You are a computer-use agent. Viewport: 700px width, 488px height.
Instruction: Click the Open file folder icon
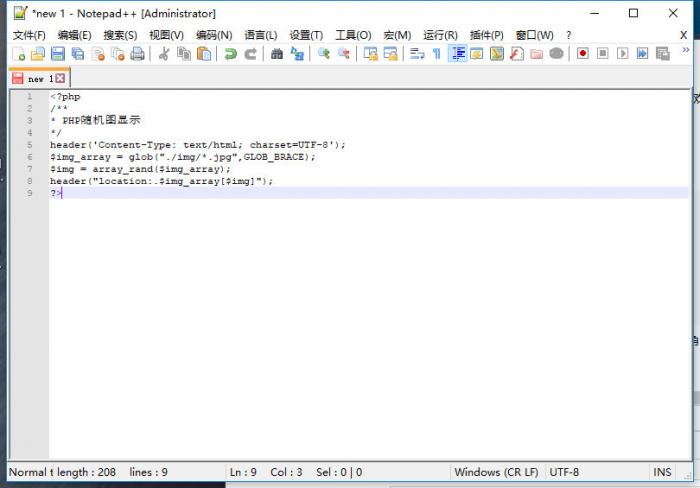38,54
